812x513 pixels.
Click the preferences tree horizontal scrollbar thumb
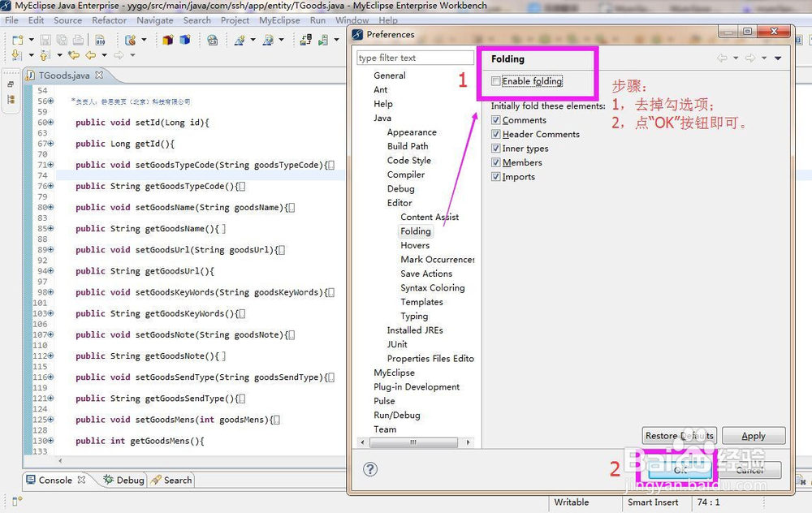point(413,442)
